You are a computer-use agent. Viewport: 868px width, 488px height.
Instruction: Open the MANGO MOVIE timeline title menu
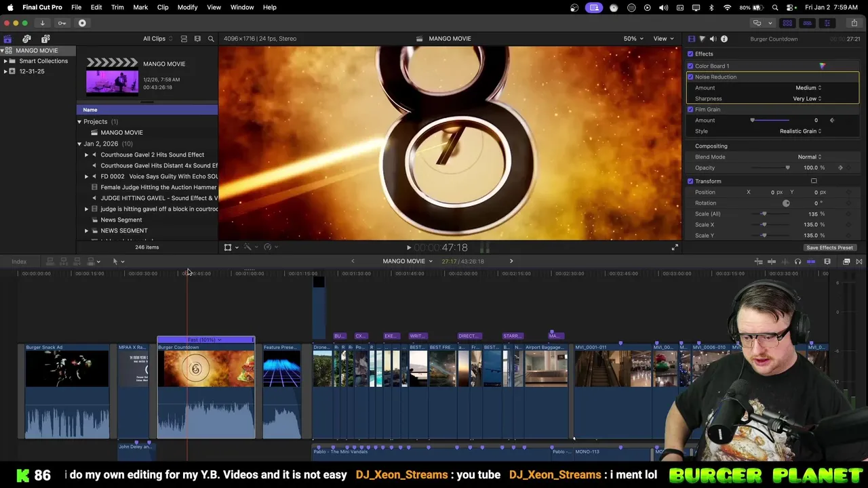408,261
